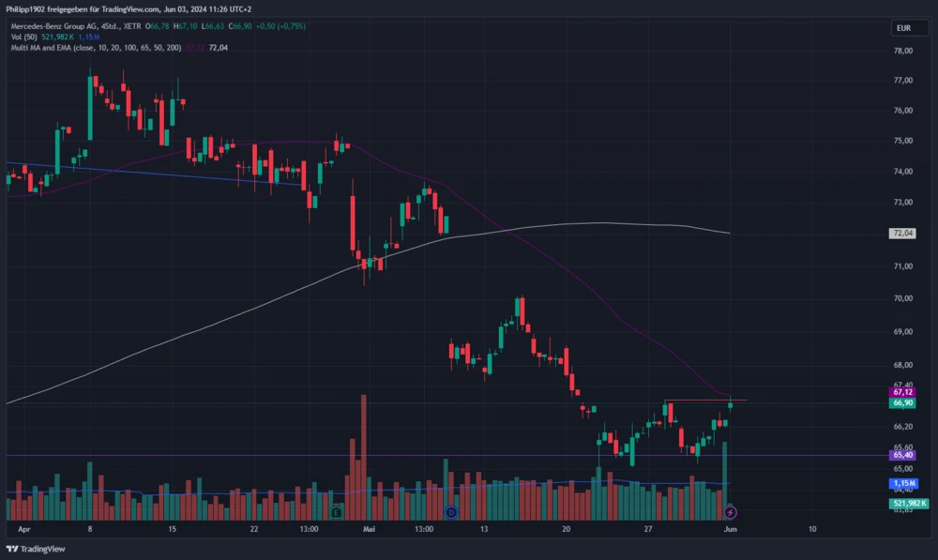Click the 'Mai' label on time axis
Viewport: 938px width, 560px height.
369,529
